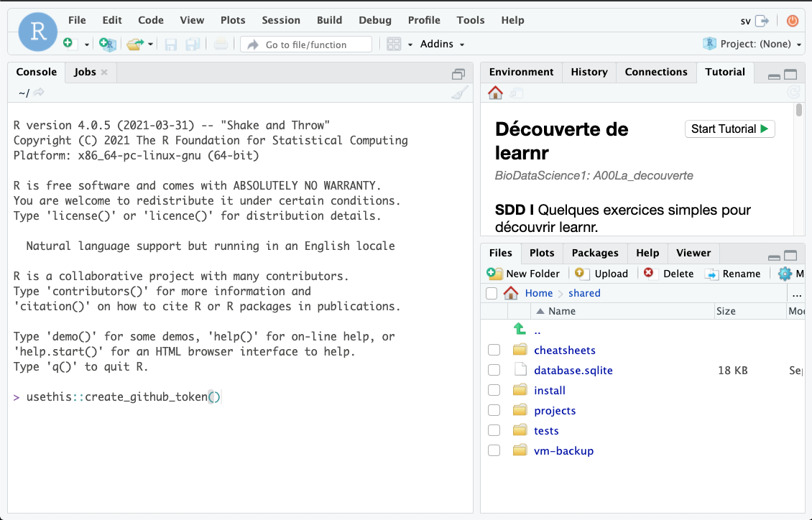
Task: Check the cheatsheets folder checkbox
Action: pyautogui.click(x=494, y=350)
